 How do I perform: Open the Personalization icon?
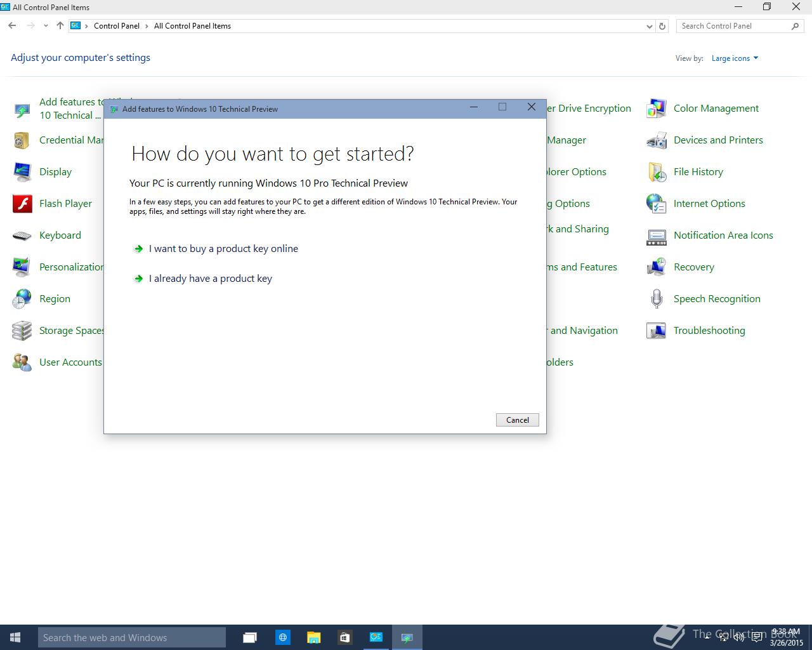click(22, 267)
